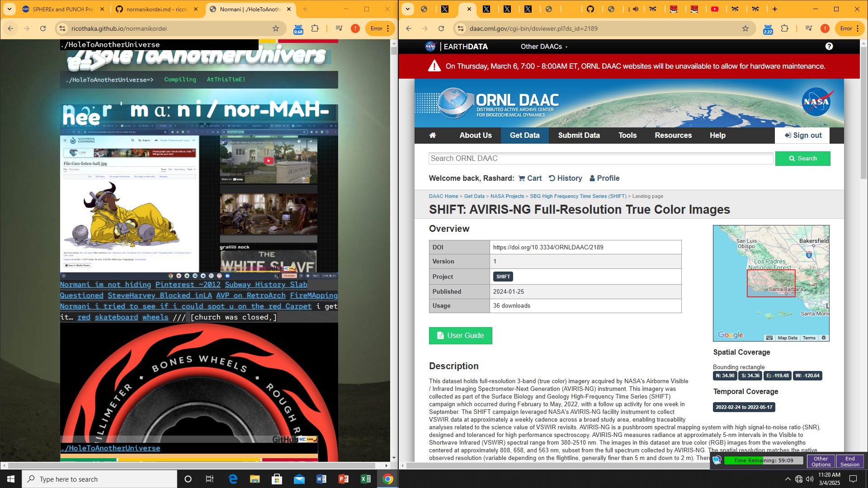
Task: Bookmark the ricothaka.github.io page with star
Action: pos(275,28)
